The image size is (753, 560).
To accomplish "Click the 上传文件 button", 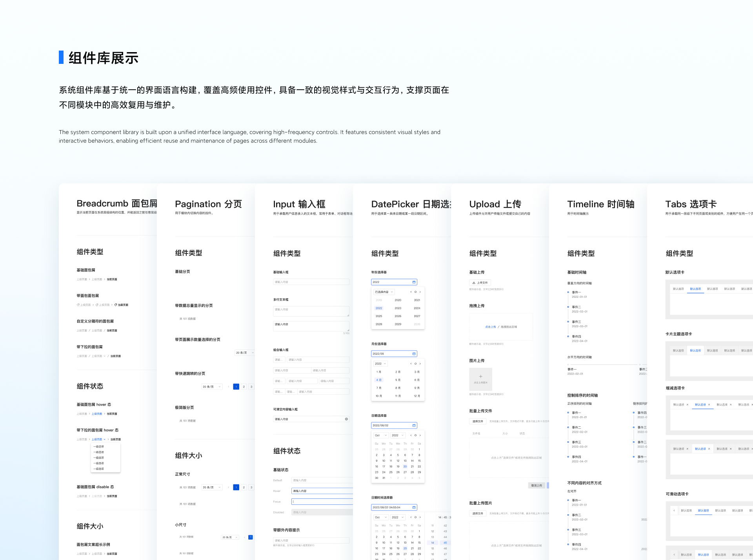I will click(x=480, y=283).
